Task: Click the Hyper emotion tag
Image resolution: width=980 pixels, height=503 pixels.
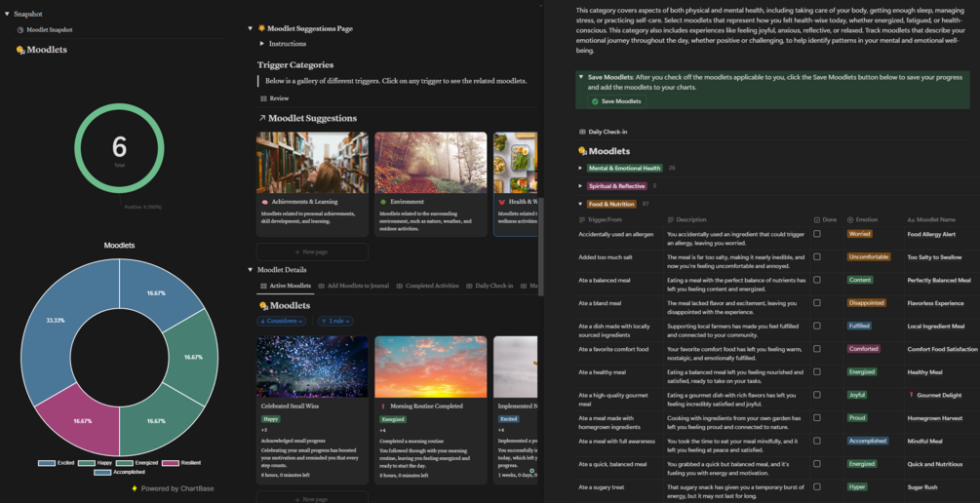Action: click(857, 486)
